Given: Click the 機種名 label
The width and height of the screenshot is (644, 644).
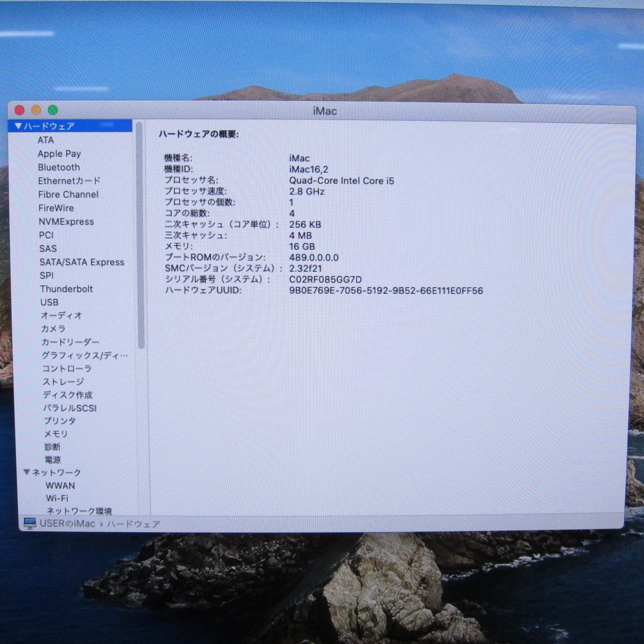Looking at the screenshot, I should [179, 158].
